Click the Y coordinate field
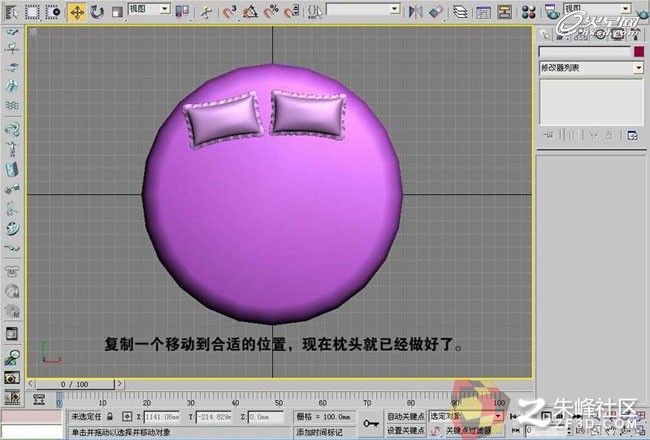 pyautogui.click(x=214, y=416)
